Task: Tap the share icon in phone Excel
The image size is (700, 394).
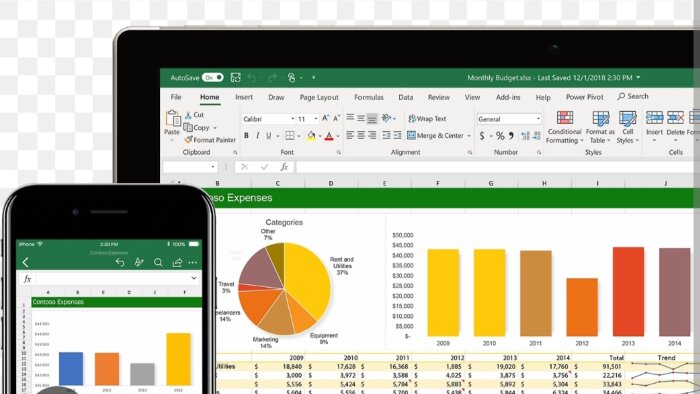Action: tap(177, 262)
